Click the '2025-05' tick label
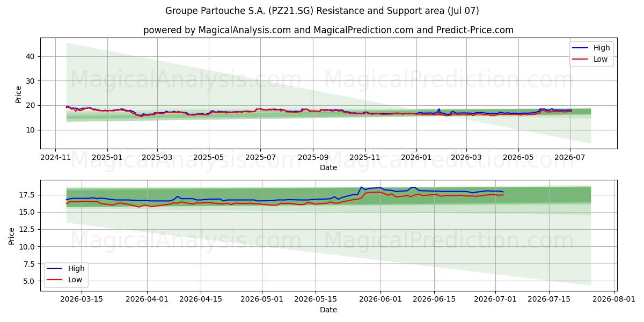This screenshot has height=322, width=644. [x=209, y=157]
